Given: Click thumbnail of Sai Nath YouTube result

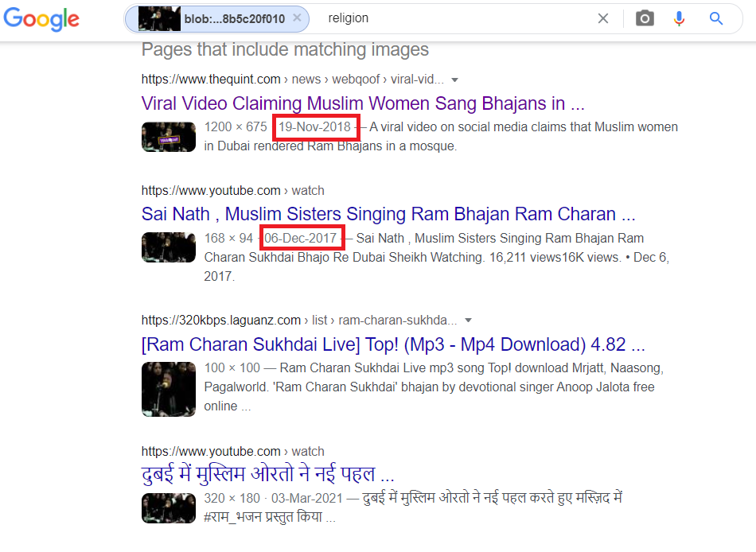Looking at the screenshot, I should pos(169,247).
